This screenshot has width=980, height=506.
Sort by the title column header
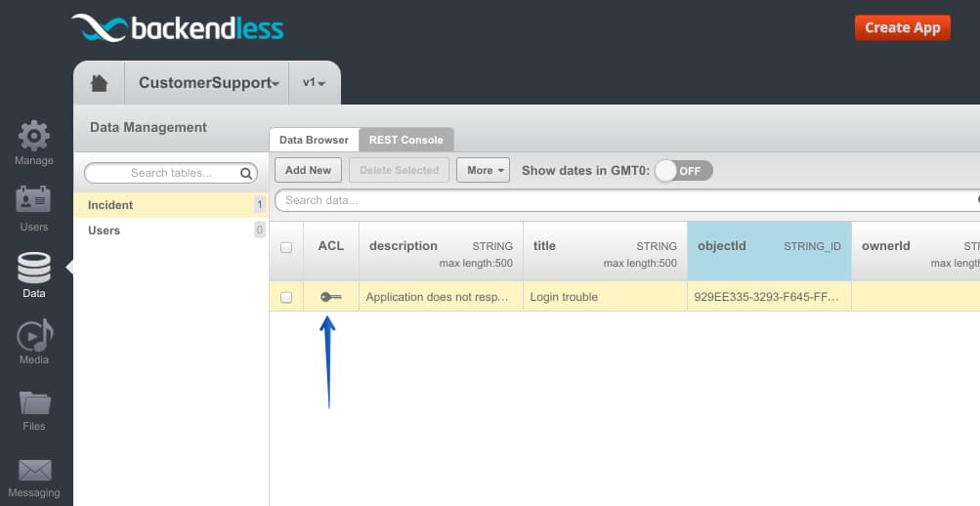[605, 251]
